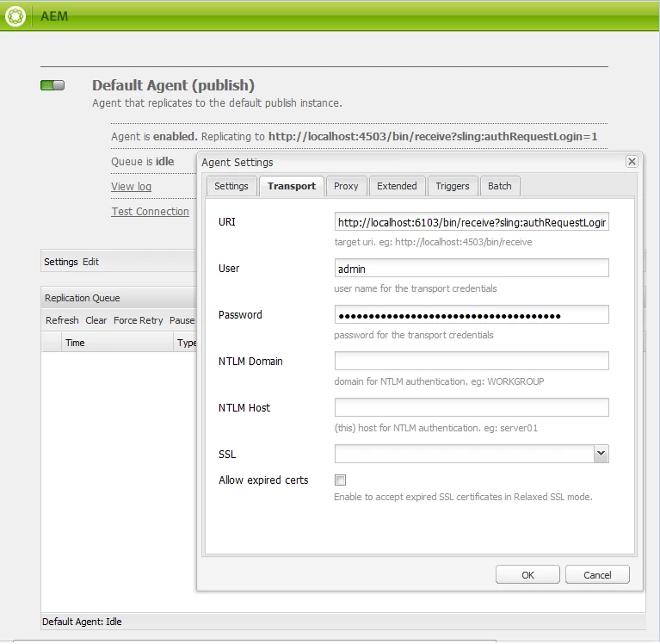This screenshot has width=660, height=644.
Task: Click the 'Queue is idle' status text
Action: [143, 162]
